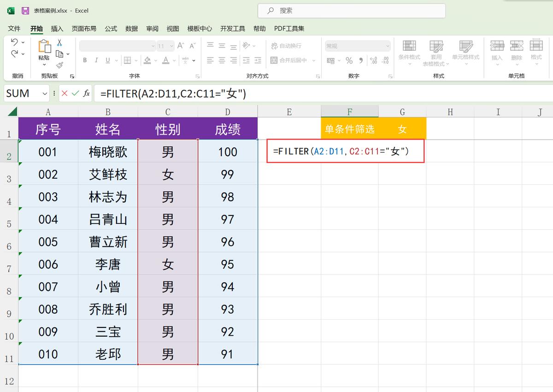Toggle bold formatting
Viewport: 553px width, 392px height.
(85, 60)
